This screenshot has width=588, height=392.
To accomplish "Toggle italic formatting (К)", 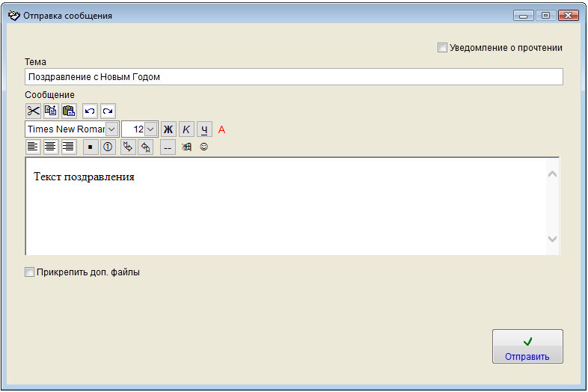I will 186,129.
